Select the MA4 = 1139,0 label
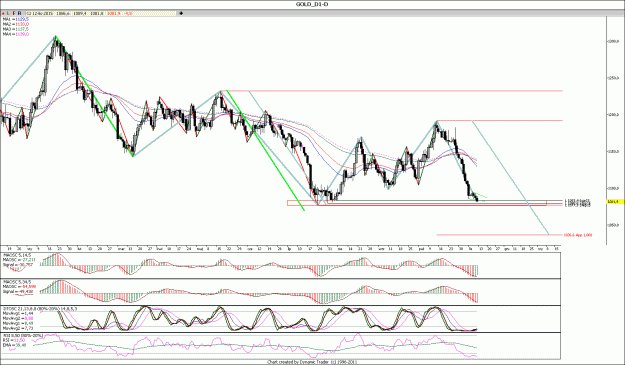Screen dimensions: 625x365 click(16, 34)
